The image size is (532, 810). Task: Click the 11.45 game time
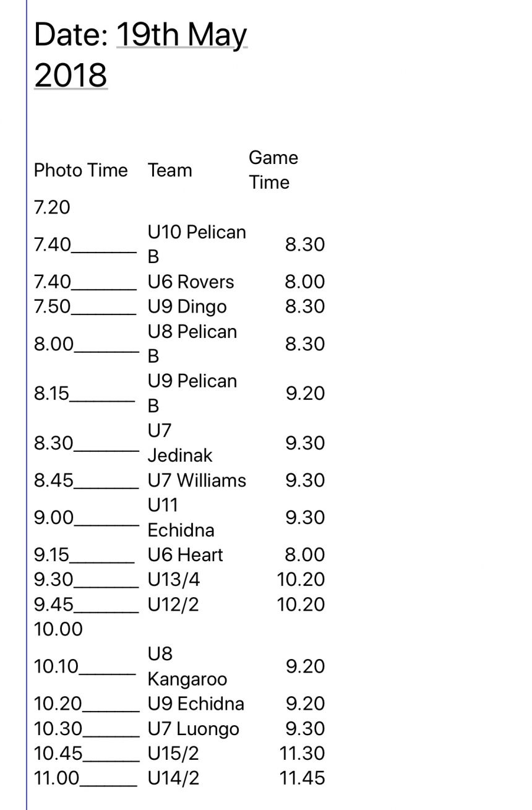point(302,778)
